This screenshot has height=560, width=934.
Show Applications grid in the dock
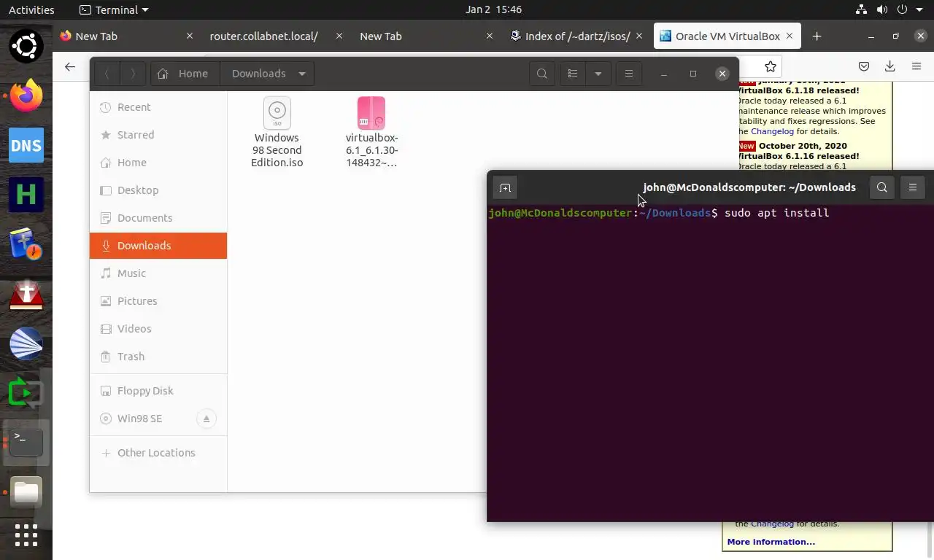point(26,535)
